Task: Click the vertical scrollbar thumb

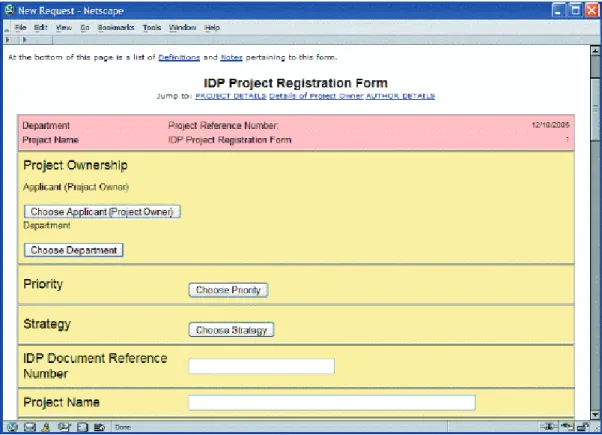Action: coord(595,110)
